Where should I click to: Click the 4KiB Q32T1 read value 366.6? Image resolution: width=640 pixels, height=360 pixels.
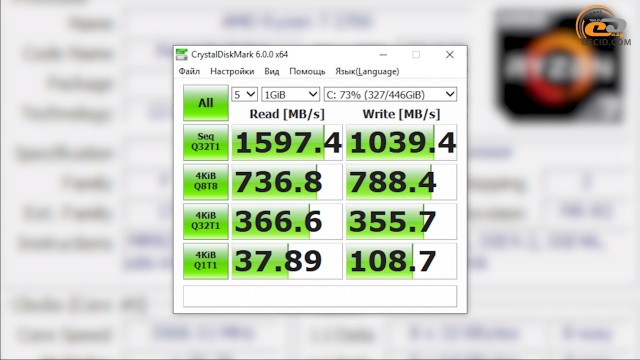click(x=287, y=222)
